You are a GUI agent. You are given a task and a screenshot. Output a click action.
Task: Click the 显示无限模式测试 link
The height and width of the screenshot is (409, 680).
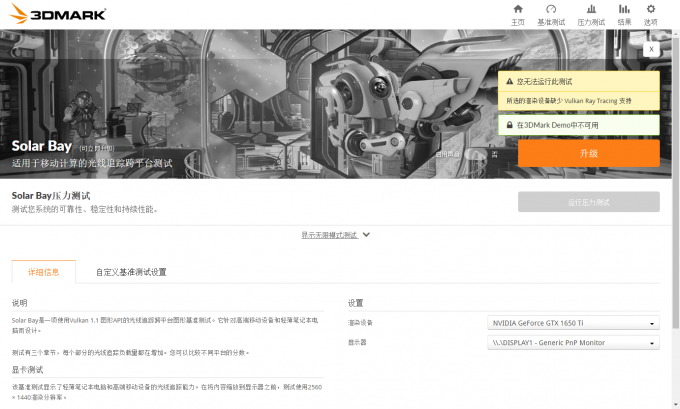click(330, 235)
